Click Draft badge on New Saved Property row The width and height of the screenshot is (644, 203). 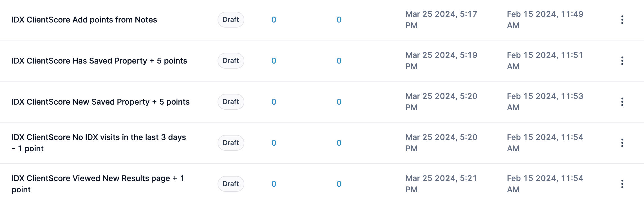[x=231, y=102]
